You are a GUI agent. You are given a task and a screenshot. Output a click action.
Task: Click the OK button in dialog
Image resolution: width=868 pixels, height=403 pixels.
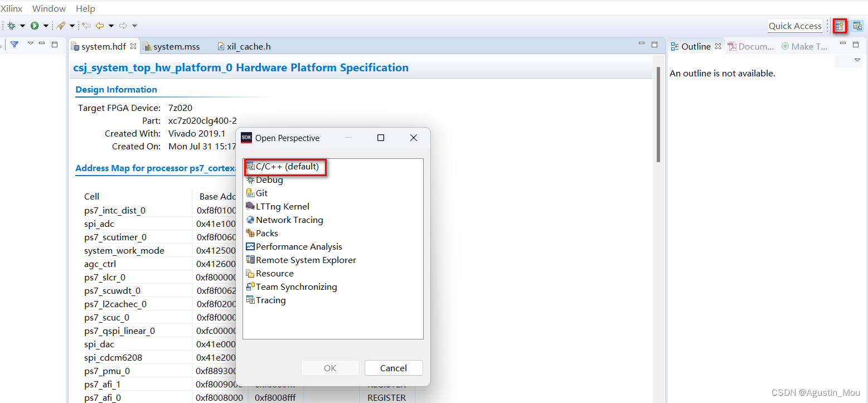pos(330,368)
